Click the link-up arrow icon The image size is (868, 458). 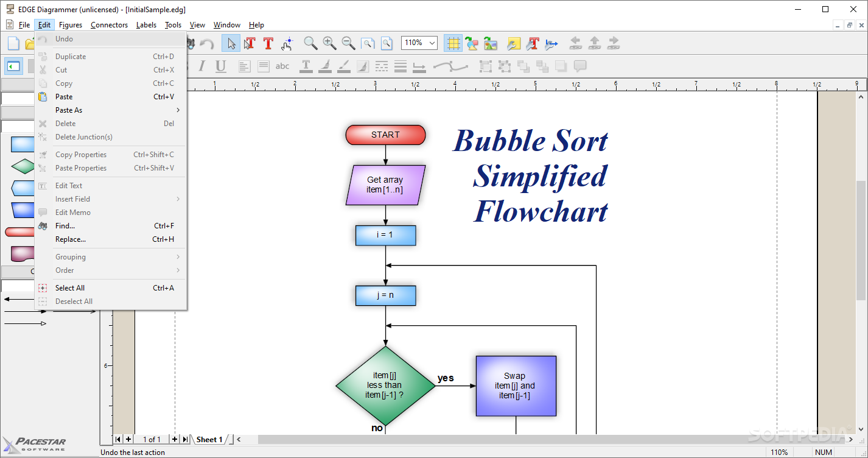pyautogui.click(x=594, y=43)
